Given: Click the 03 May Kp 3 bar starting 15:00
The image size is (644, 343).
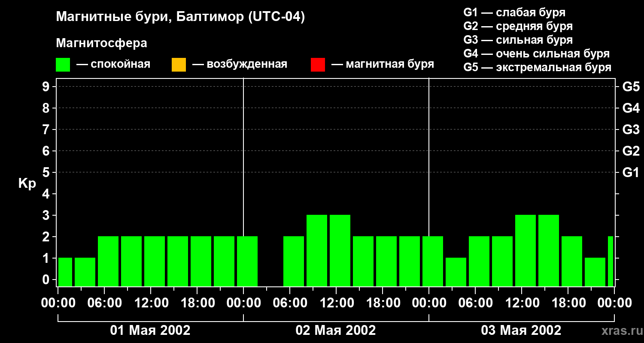Looking at the screenshot, I should point(549,250).
